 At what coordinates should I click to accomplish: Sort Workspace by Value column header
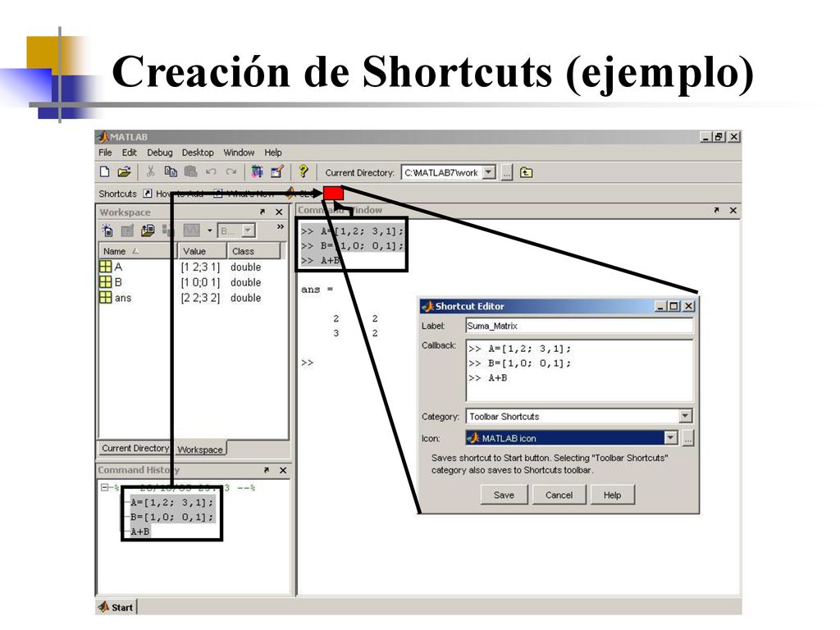[202, 251]
